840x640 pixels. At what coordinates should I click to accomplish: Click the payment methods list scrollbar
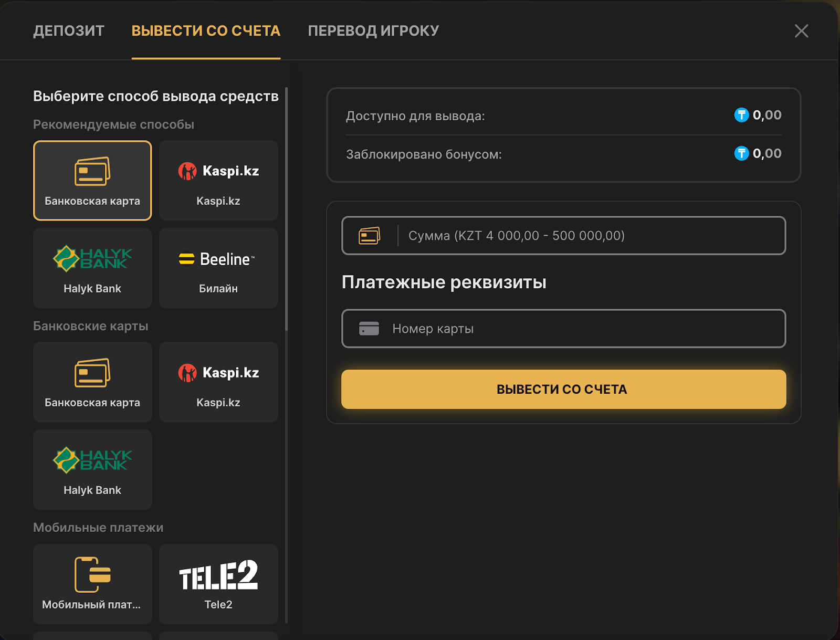pyautogui.click(x=286, y=210)
